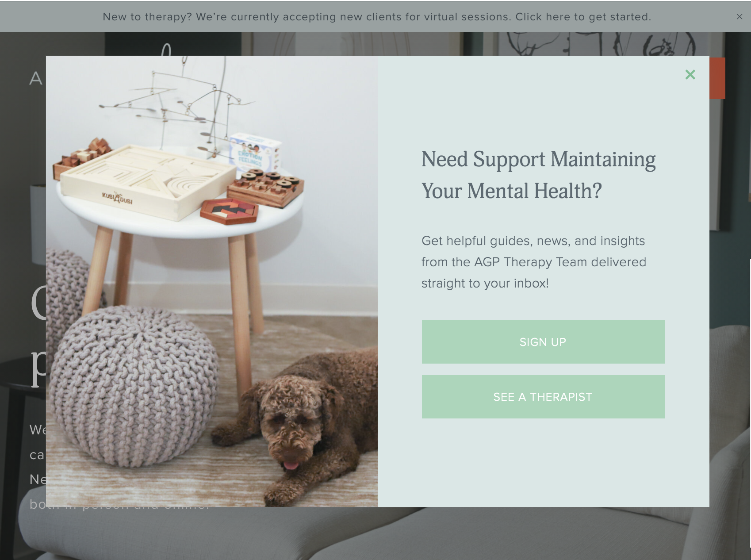Click the line-art artwork behind popup
Image resolution: width=751 pixels, height=560 pixels.
pyautogui.click(x=602, y=43)
